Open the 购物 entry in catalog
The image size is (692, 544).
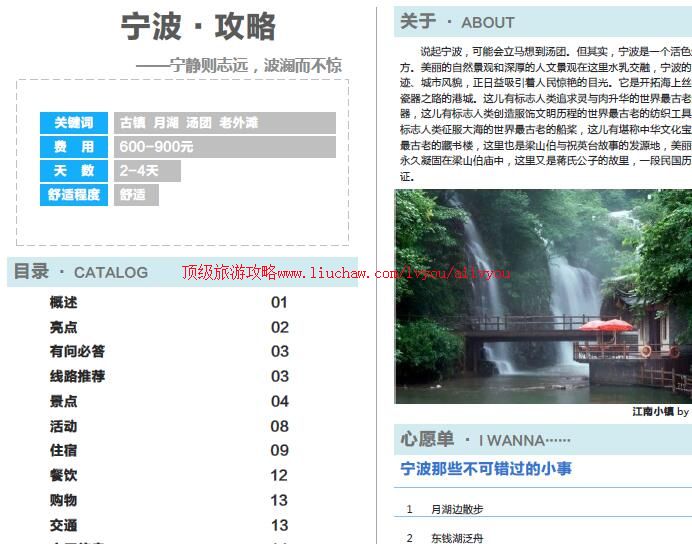pyautogui.click(x=64, y=500)
